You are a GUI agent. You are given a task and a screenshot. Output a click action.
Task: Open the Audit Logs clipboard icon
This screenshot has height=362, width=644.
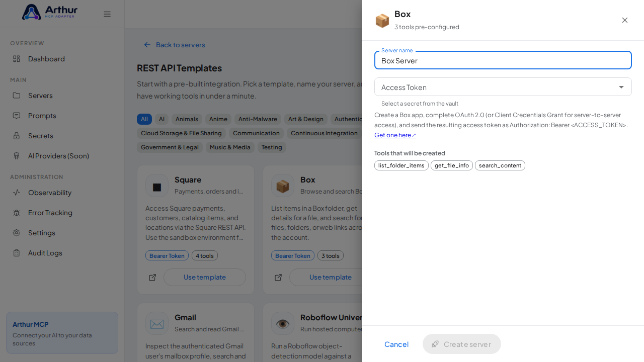(x=17, y=253)
